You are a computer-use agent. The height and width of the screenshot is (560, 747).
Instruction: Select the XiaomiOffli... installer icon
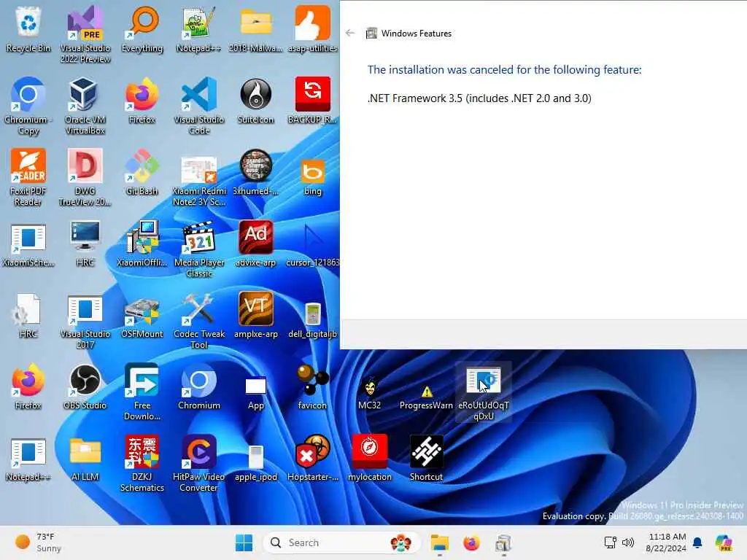pos(142,244)
